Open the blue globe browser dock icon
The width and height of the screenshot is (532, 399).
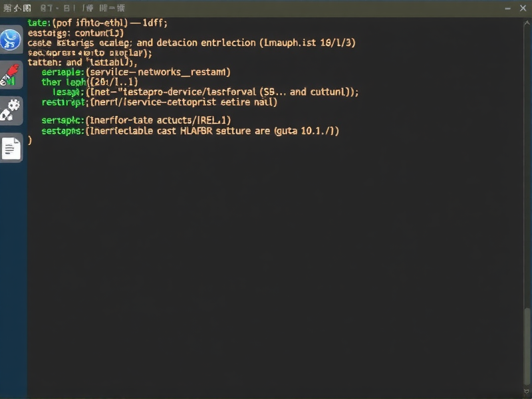pyautogui.click(x=11, y=41)
